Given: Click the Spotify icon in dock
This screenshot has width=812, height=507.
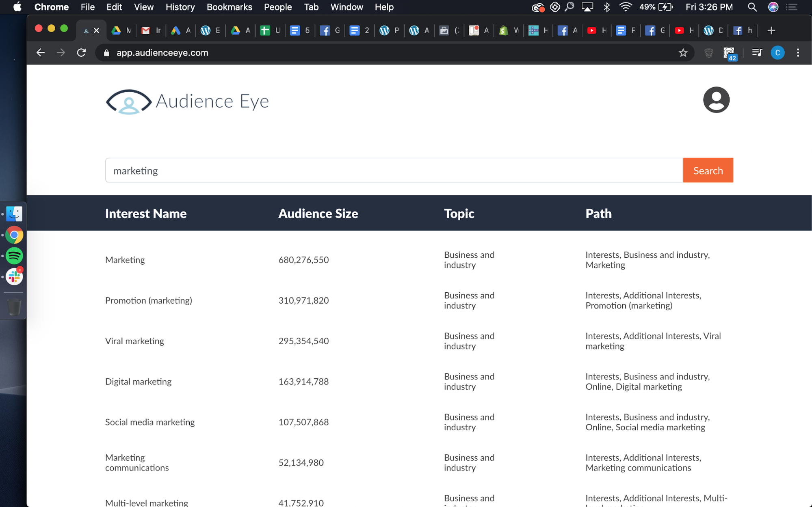Looking at the screenshot, I should [x=14, y=256].
